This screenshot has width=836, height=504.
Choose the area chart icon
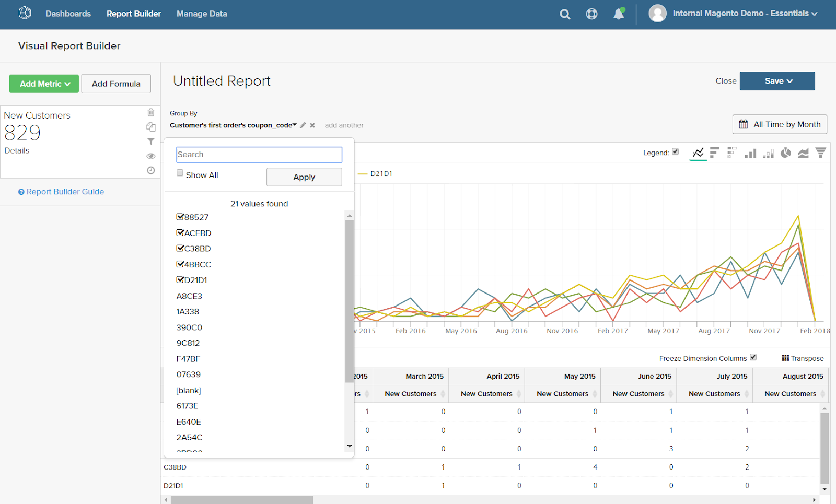pyautogui.click(x=803, y=153)
